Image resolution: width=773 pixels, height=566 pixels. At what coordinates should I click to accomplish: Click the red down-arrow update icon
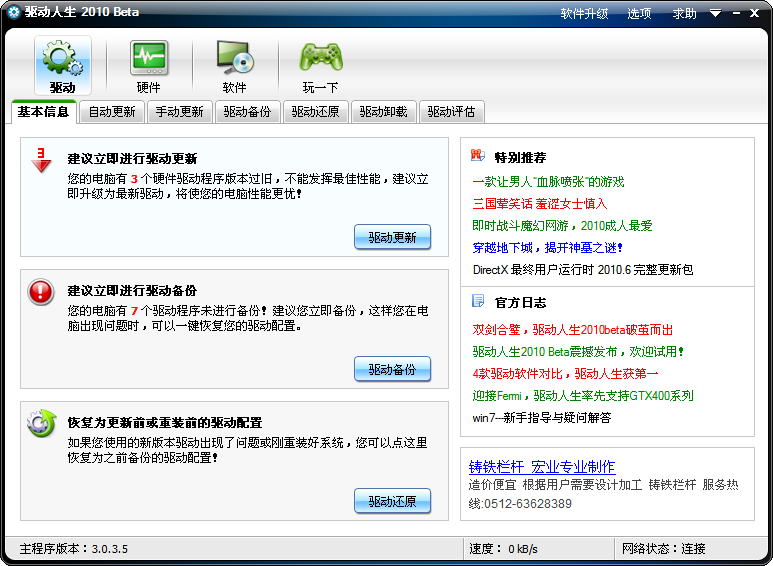click(41, 160)
